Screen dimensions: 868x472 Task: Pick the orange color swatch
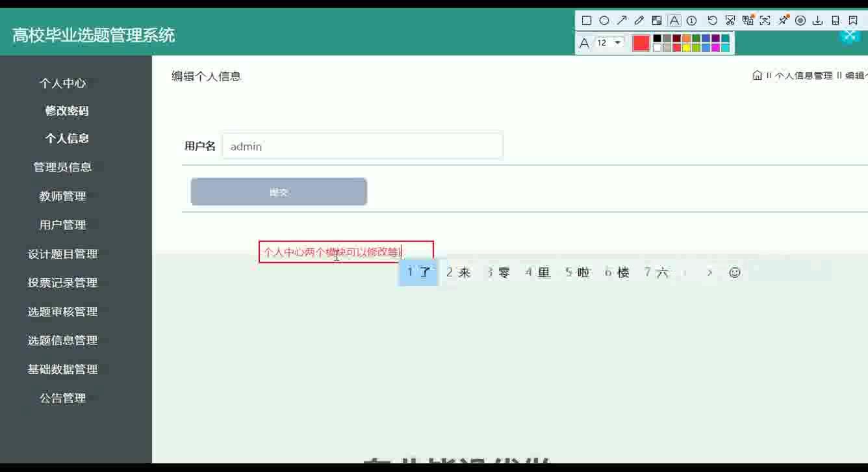pos(686,38)
